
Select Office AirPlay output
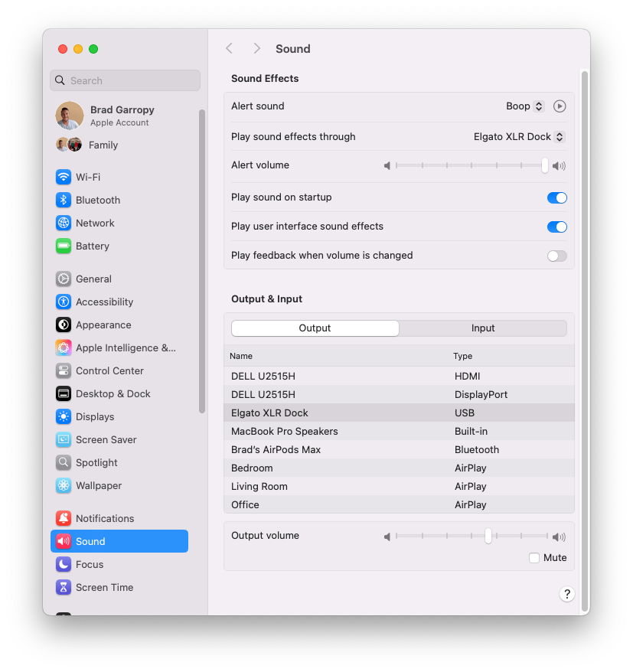tap(399, 505)
